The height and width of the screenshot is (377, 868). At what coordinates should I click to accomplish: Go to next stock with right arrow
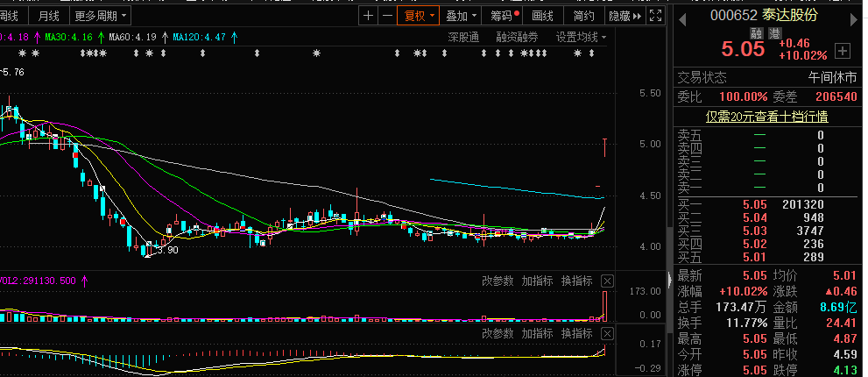click(854, 16)
